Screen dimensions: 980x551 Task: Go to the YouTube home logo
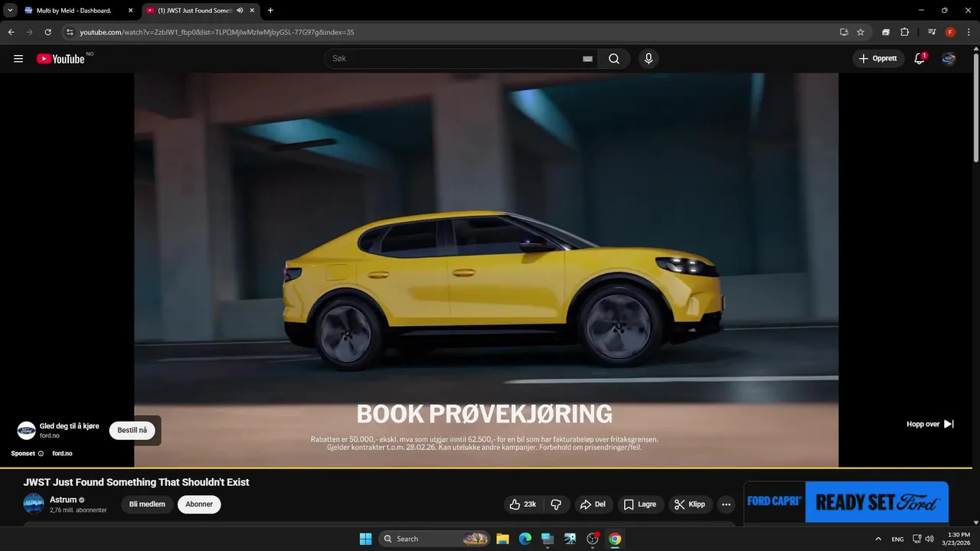[60, 59]
